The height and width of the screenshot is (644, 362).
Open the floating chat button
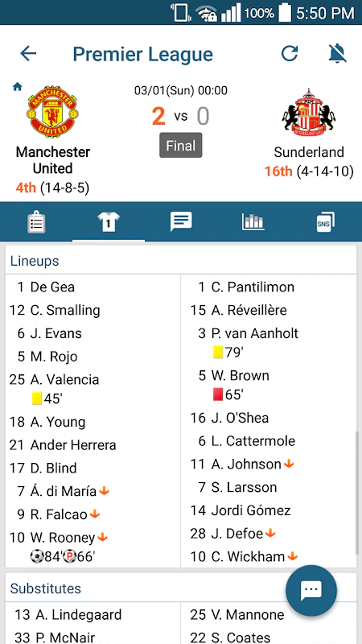(x=311, y=590)
